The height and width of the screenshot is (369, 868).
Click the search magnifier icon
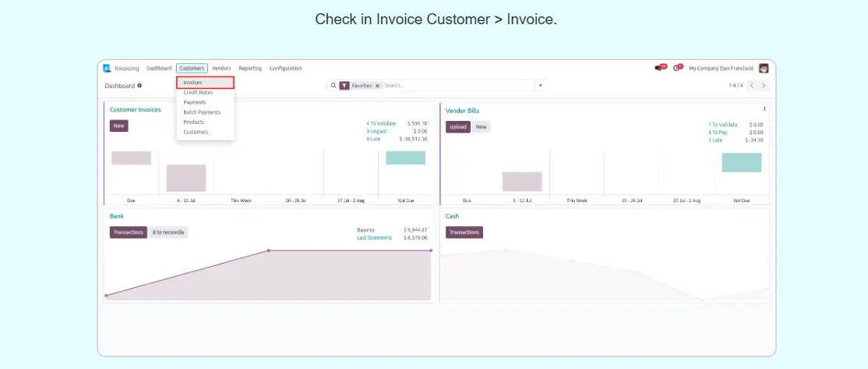pos(333,86)
